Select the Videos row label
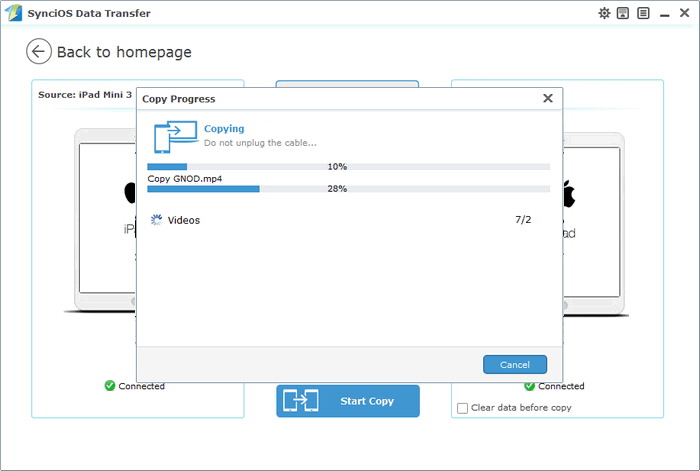 point(183,220)
